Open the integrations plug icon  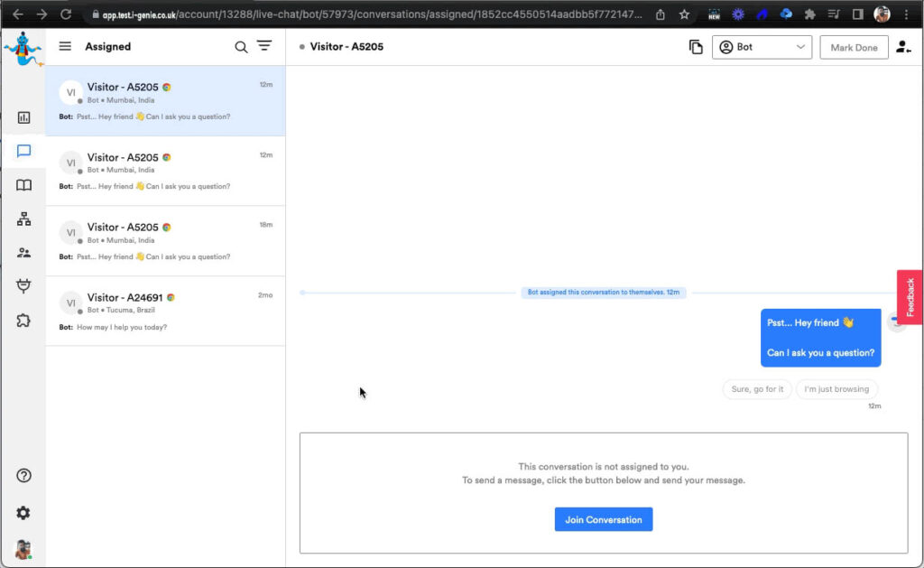tap(23, 286)
